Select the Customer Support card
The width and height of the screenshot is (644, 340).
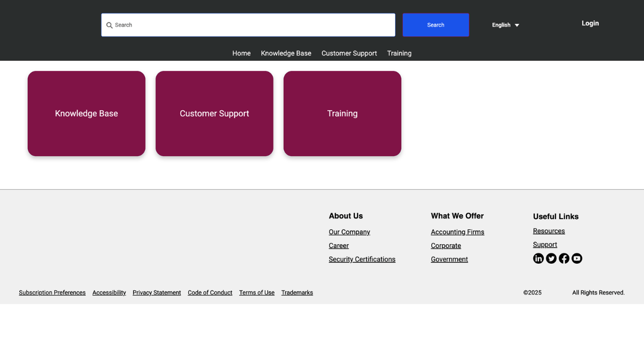click(x=214, y=114)
